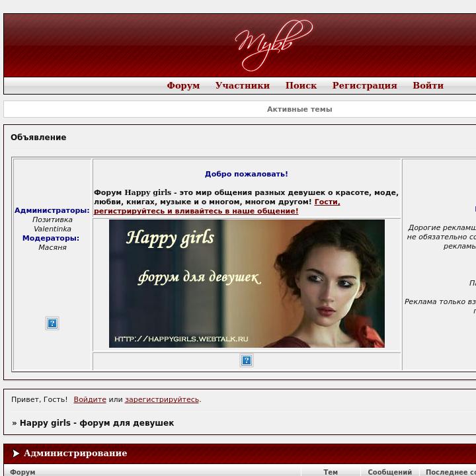
Task: Select moderator name Масяня
Action: tap(52, 247)
